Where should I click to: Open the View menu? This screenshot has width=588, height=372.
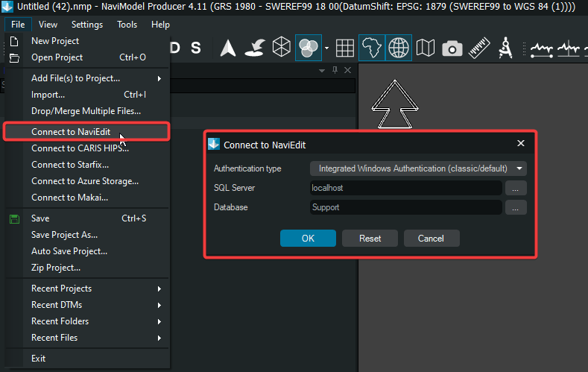pyautogui.click(x=48, y=25)
